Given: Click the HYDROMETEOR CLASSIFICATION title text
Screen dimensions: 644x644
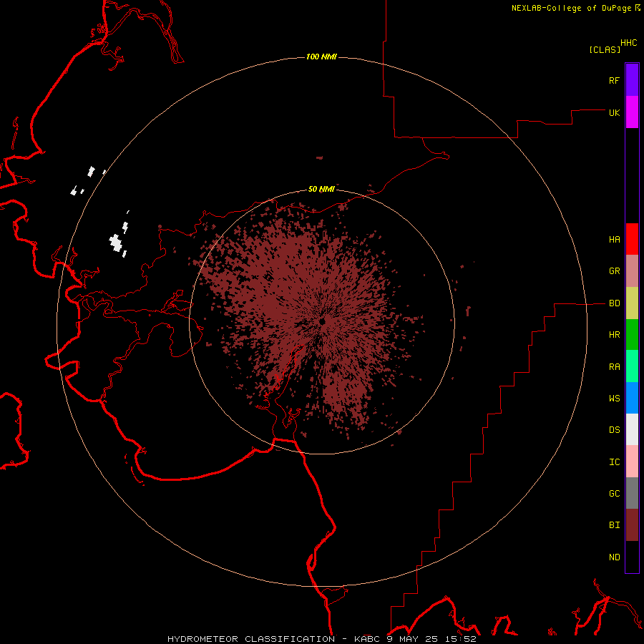Looking at the screenshot, I should pyautogui.click(x=251, y=639).
